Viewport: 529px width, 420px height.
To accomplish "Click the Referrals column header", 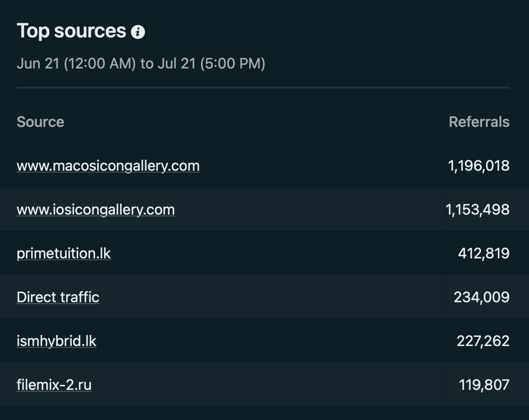I will [x=479, y=122].
